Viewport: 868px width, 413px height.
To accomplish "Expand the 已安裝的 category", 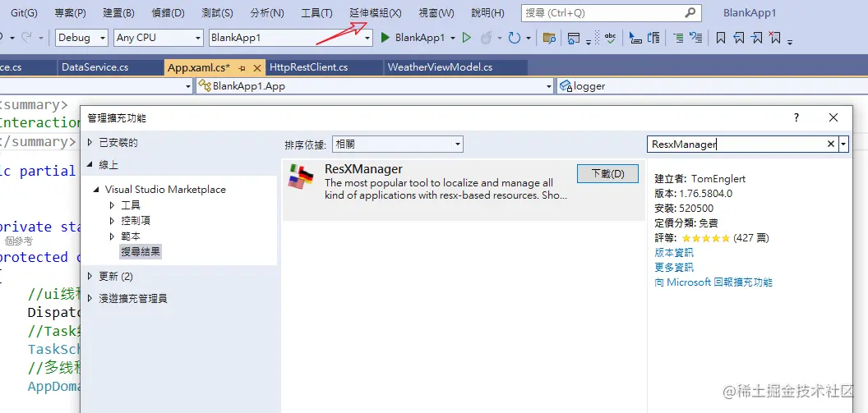I will [90, 143].
